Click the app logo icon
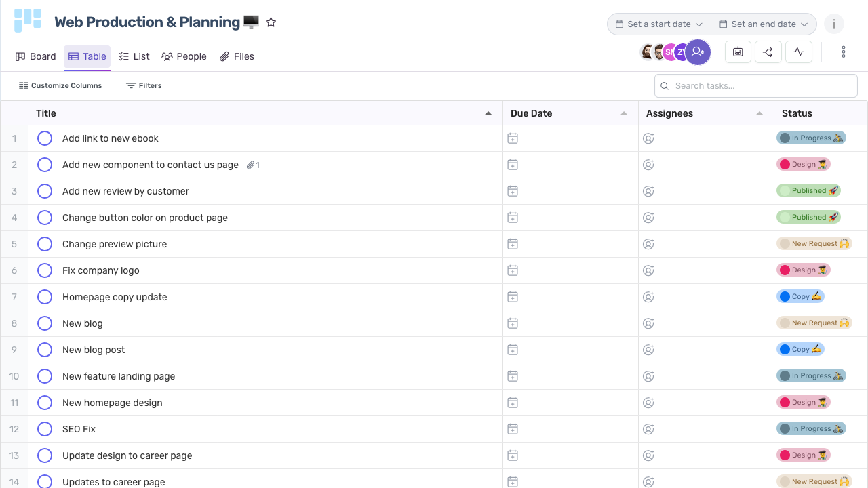This screenshot has height=488, width=868. 28,21
